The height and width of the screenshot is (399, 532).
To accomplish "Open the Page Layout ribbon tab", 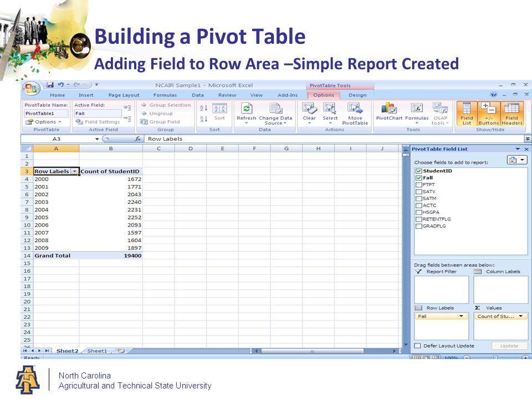I will coord(124,95).
